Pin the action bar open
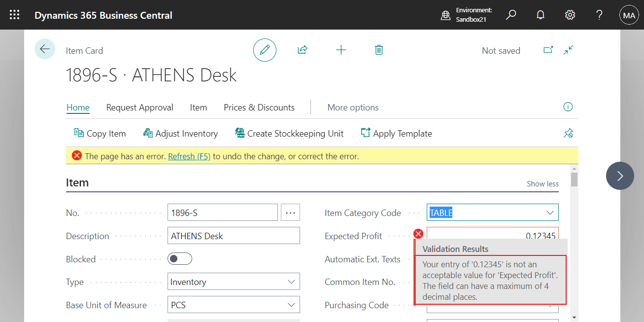644x322 pixels. pos(568,133)
